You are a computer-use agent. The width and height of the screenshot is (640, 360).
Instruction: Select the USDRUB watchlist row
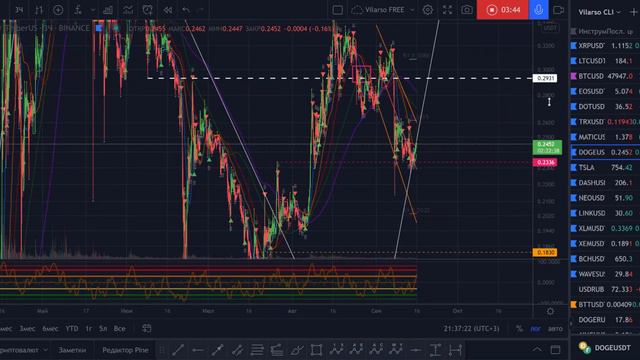pos(605,289)
